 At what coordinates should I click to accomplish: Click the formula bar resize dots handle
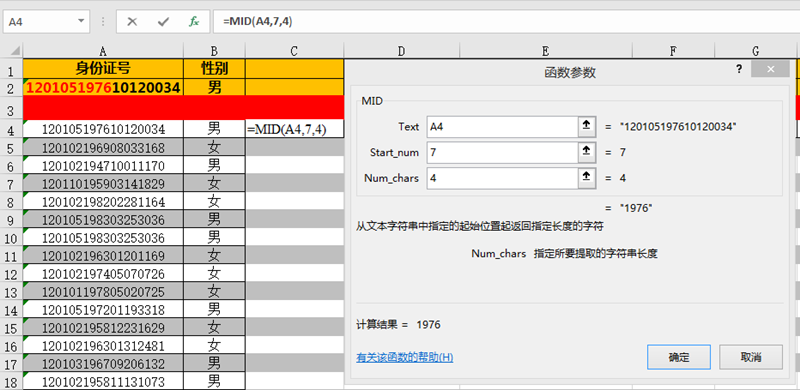tap(104, 22)
